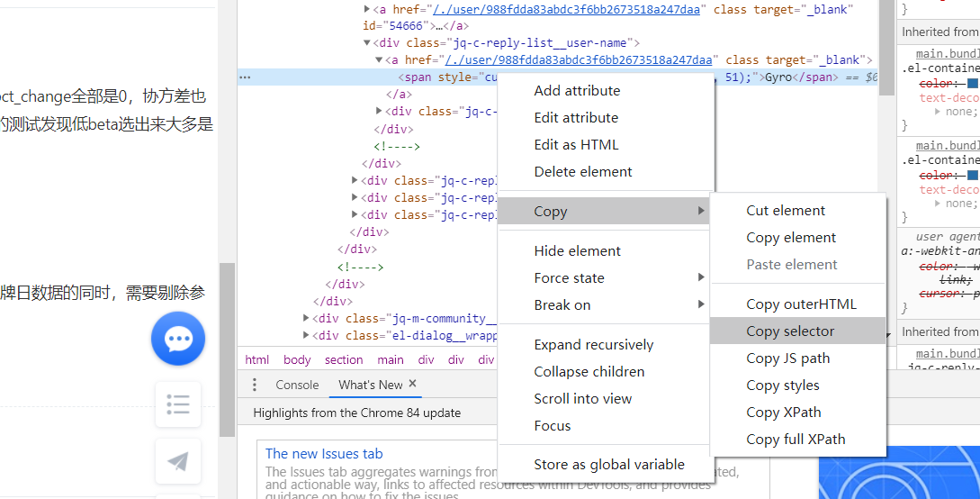Viewport: 980px width, 499px height.
Task: Click section in the breadcrumb bar
Action: point(344,359)
